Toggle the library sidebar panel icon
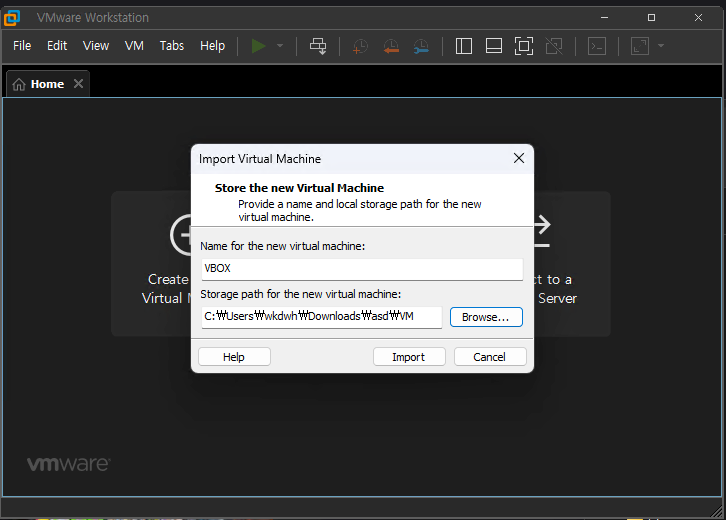The width and height of the screenshot is (726, 520). 463,46
